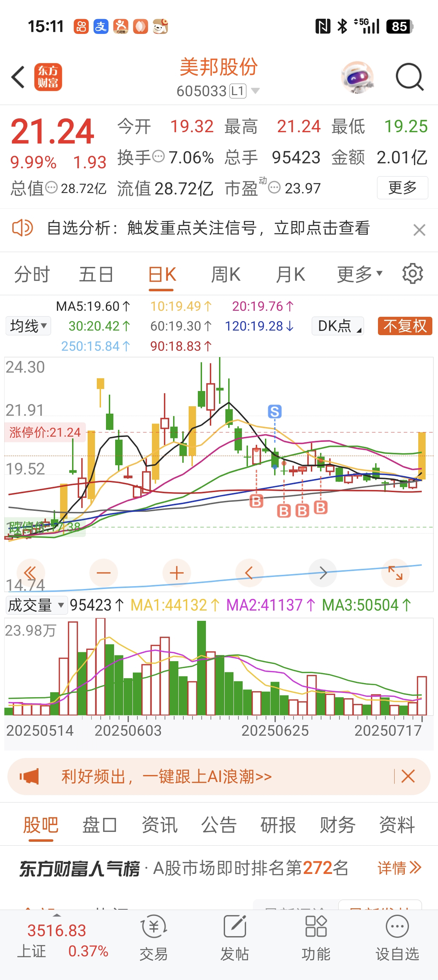Switch to the 周K chart tab

(x=226, y=274)
